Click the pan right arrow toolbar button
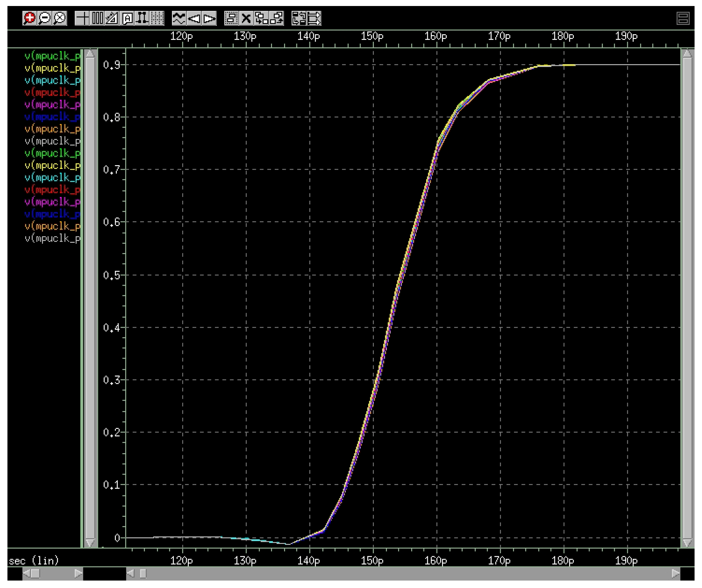702x588 pixels. click(x=209, y=18)
